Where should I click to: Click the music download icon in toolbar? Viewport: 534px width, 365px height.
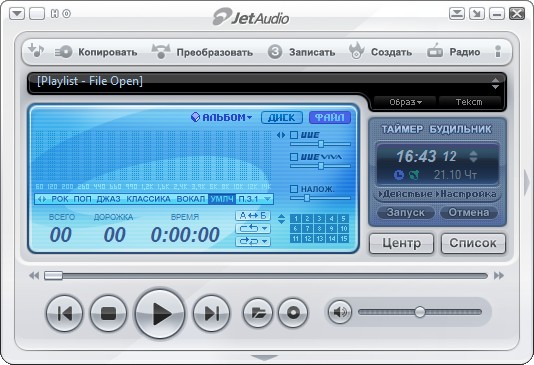(36, 51)
